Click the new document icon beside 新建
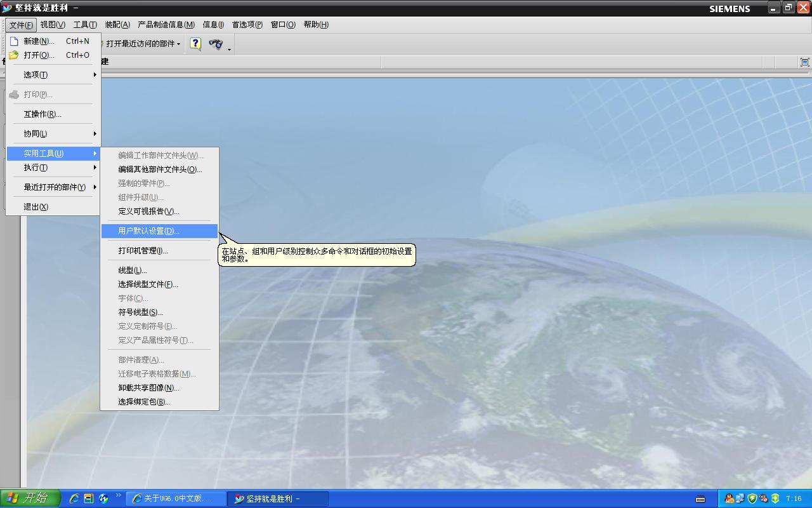 click(14, 41)
